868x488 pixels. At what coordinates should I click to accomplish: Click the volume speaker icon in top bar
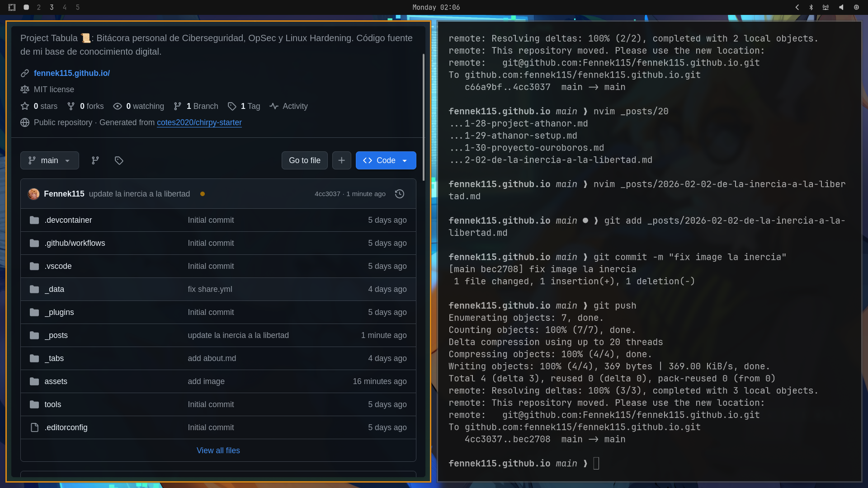[841, 7]
